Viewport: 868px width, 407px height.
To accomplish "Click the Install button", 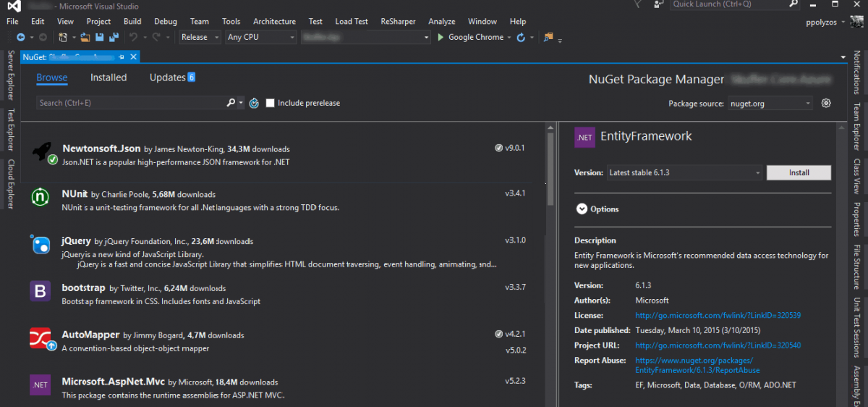I will pos(799,172).
